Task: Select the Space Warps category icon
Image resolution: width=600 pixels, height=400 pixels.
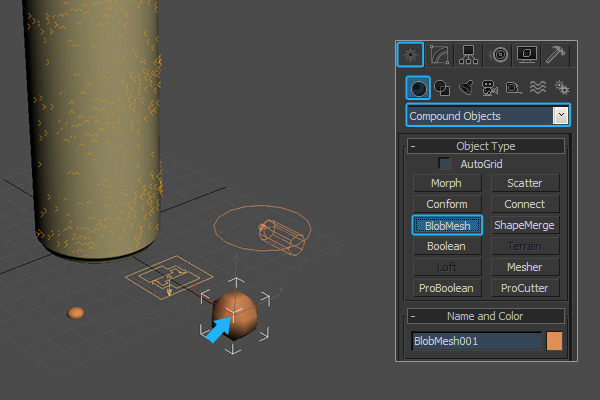Action: tap(536, 88)
